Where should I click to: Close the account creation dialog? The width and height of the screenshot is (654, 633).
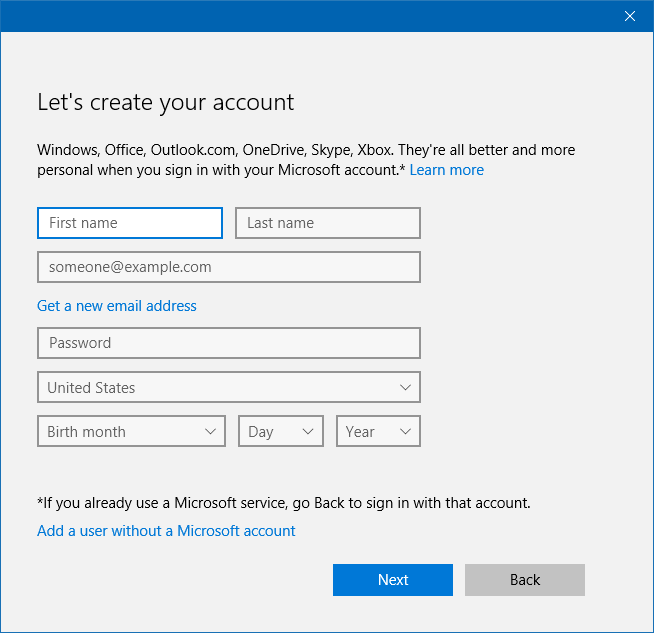pos(629,16)
